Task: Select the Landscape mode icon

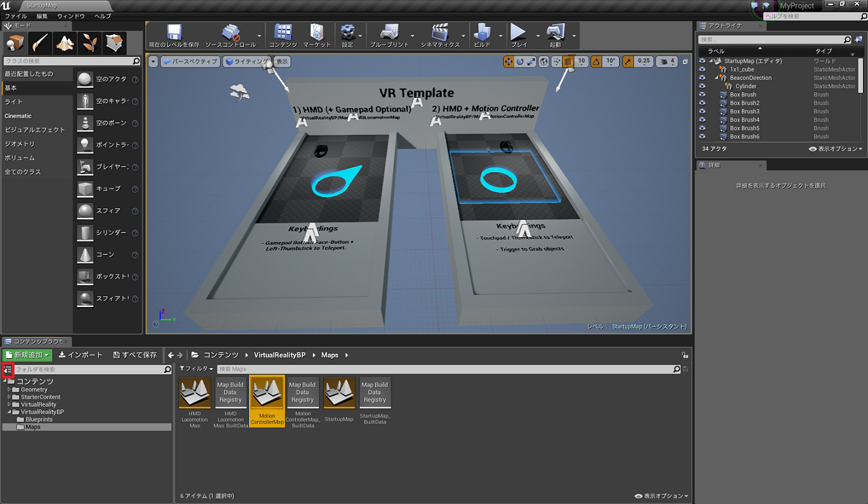Action: [x=65, y=43]
